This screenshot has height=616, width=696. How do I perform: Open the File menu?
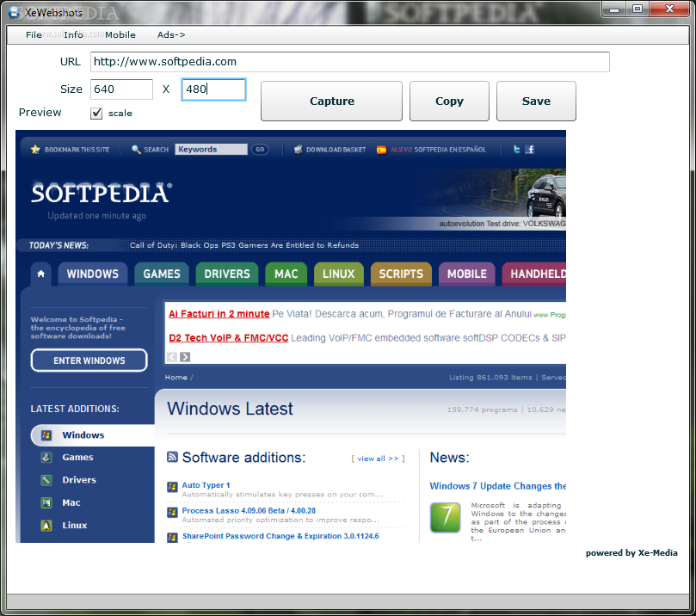pyautogui.click(x=34, y=34)
